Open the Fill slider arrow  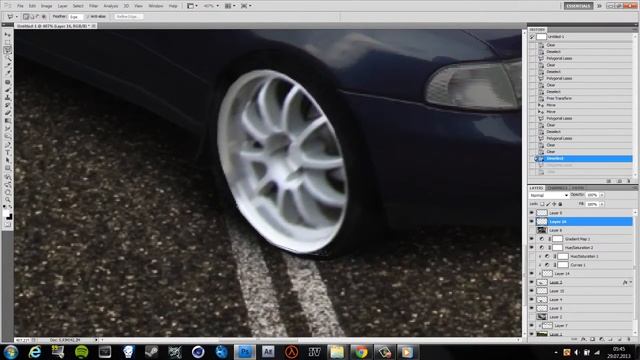pyautogui.click(x=602, y=204)
